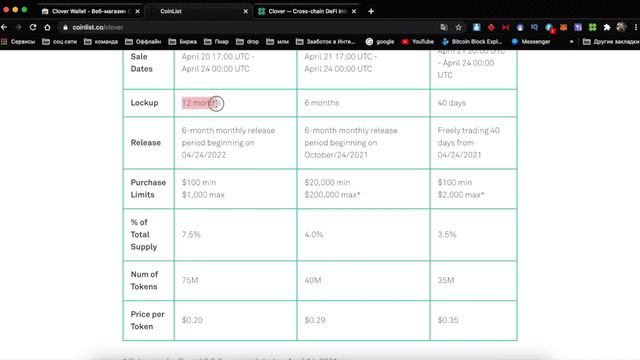Go back to the previous page

tap(4, 27)
